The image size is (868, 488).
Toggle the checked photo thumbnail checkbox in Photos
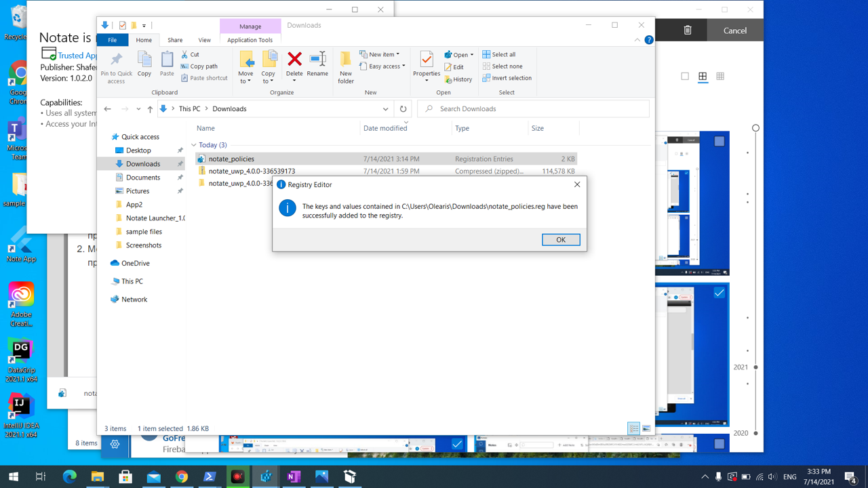click(x=719, y=293)
